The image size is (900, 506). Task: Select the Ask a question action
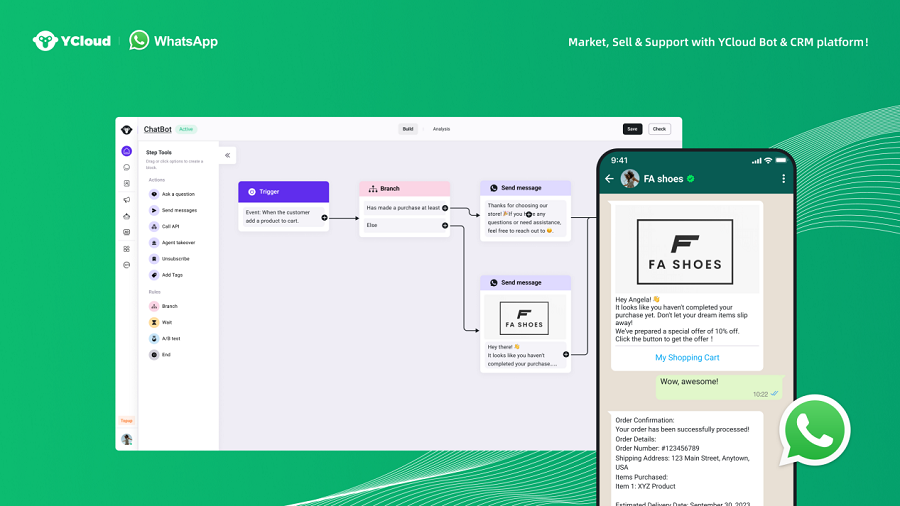[x=172, y=194]
